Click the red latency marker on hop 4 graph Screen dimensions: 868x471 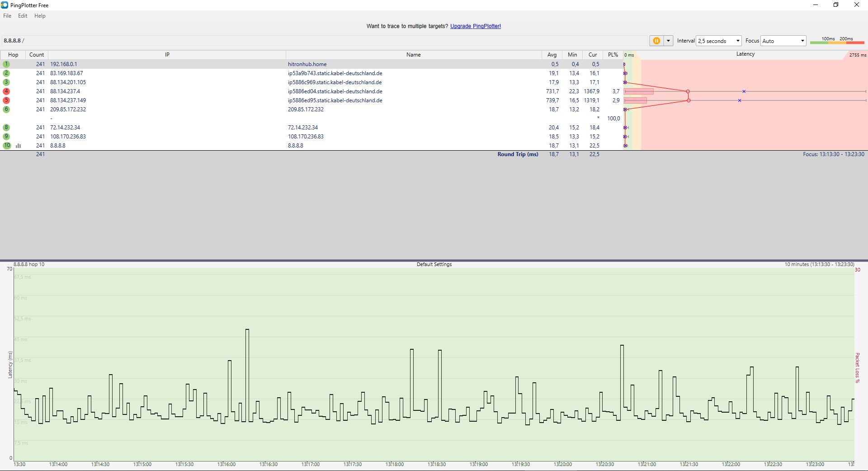point(688,91)
